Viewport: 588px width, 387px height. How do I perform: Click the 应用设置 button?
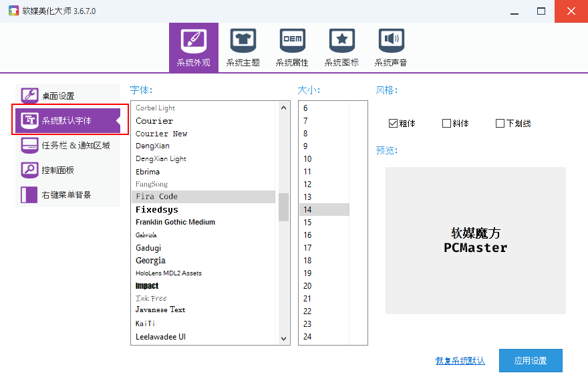[x=530, y=361]
